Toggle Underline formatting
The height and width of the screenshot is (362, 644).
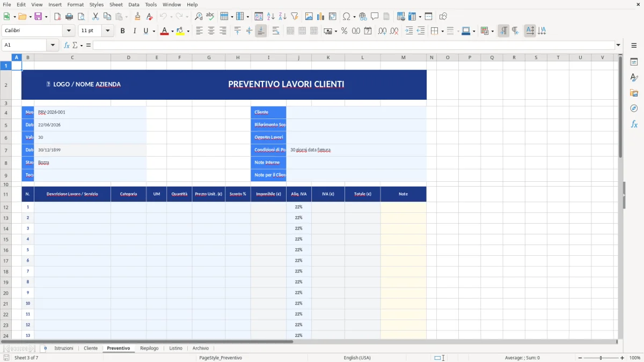[x=145, y=31]
